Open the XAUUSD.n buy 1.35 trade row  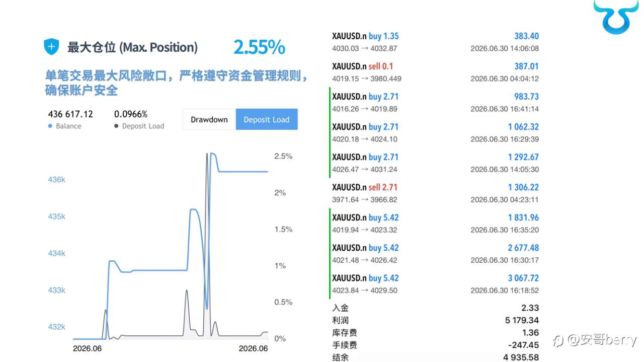(435, 42)
